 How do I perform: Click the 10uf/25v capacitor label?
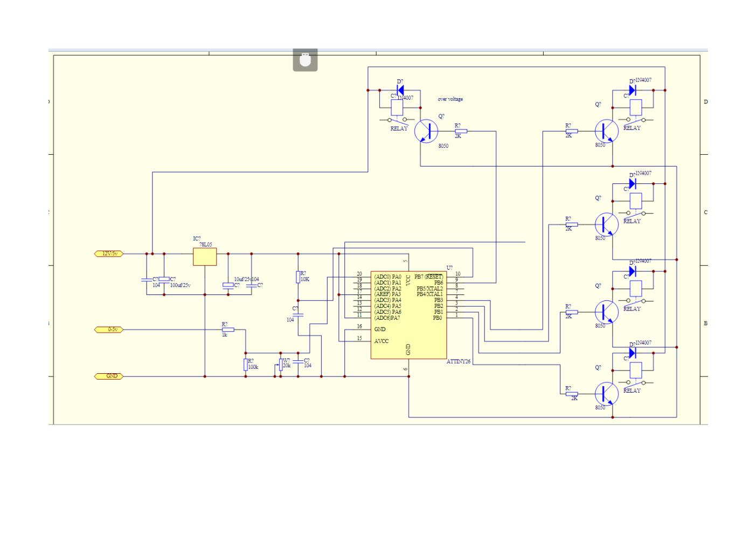242,279
